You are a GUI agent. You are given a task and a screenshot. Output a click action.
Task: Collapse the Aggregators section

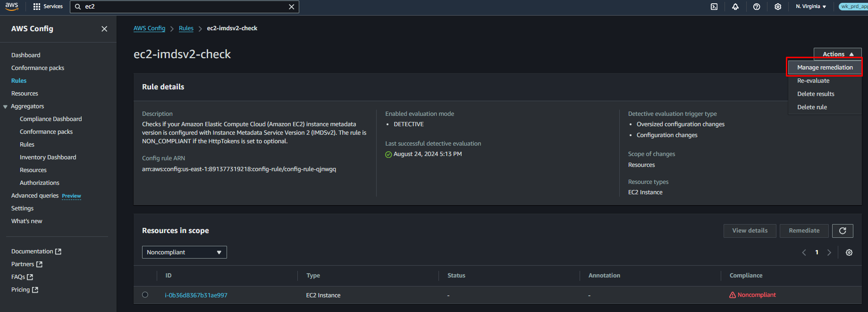tap(6, 107)
